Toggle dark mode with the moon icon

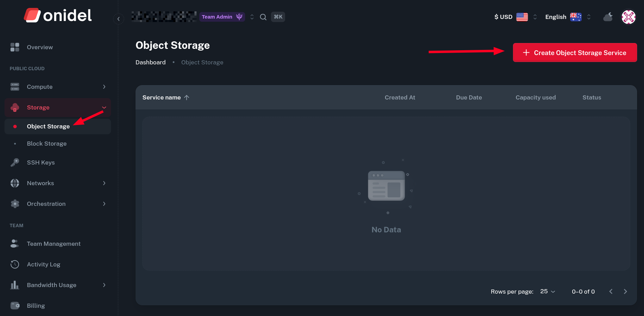(608, 17)
